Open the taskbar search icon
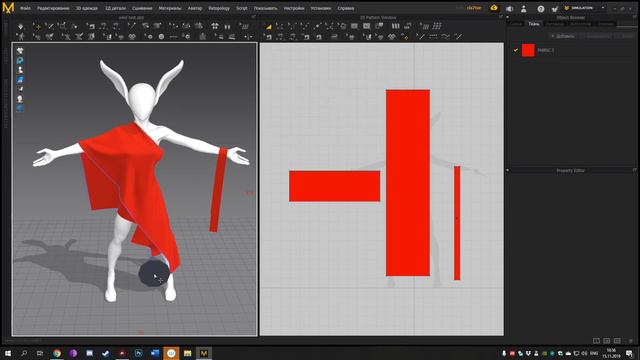 [x=24, y=353]
